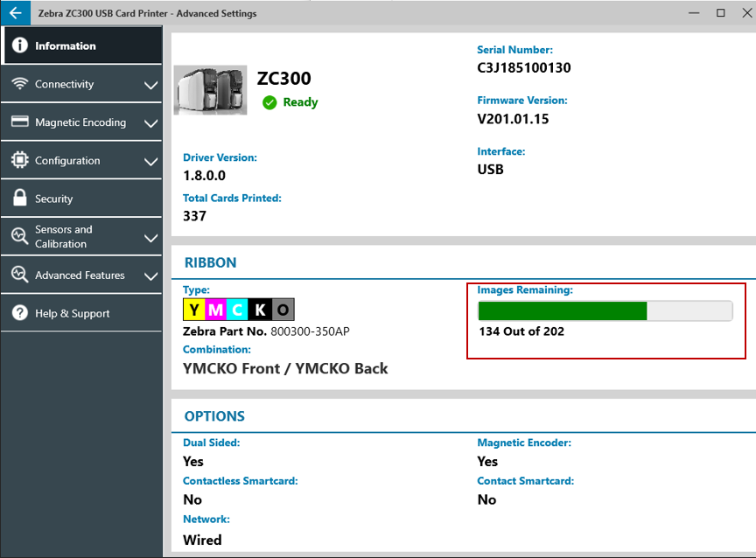
Task: Open the Magnetic Encoding menu item
Action: coord(81,122)
